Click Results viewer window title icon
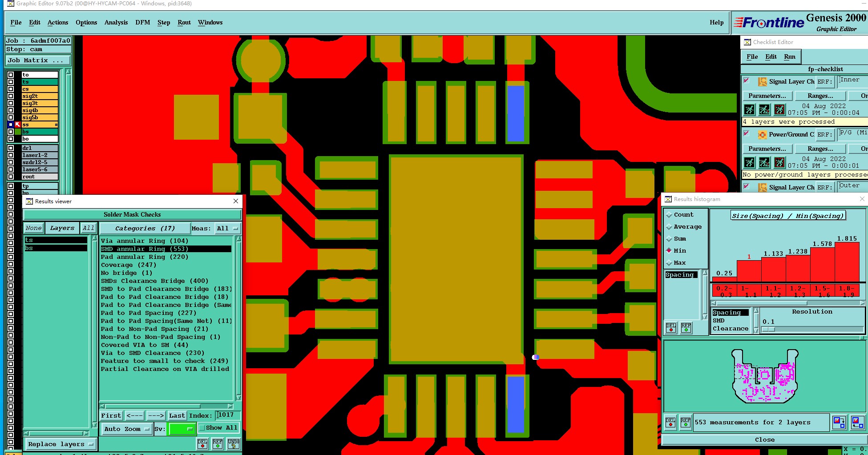Image resolution: width=868 pixels, height=455 pixels. 29,201
